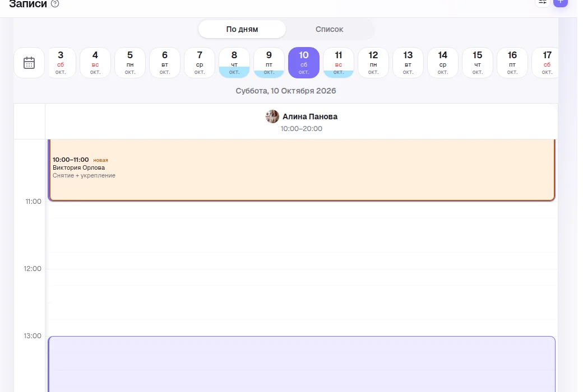Go to Wednesday 7 окт.
The width and height of the screenshot is (583, 392).
[200, 63]
